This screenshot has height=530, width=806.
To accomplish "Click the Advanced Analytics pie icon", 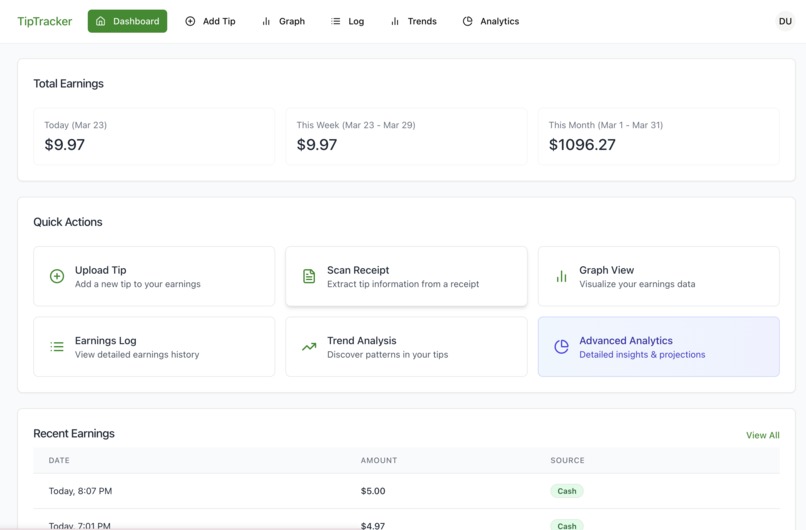I will [x=561, y=346].
